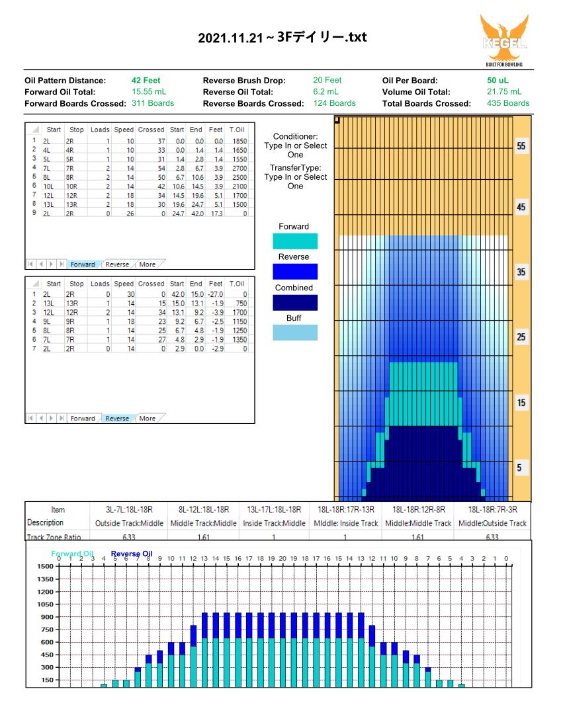Click the '13L-17L:18L-18R' track zone header
Image resolution: width=563 pixels, height=728 pixels.
pos(274,510)
